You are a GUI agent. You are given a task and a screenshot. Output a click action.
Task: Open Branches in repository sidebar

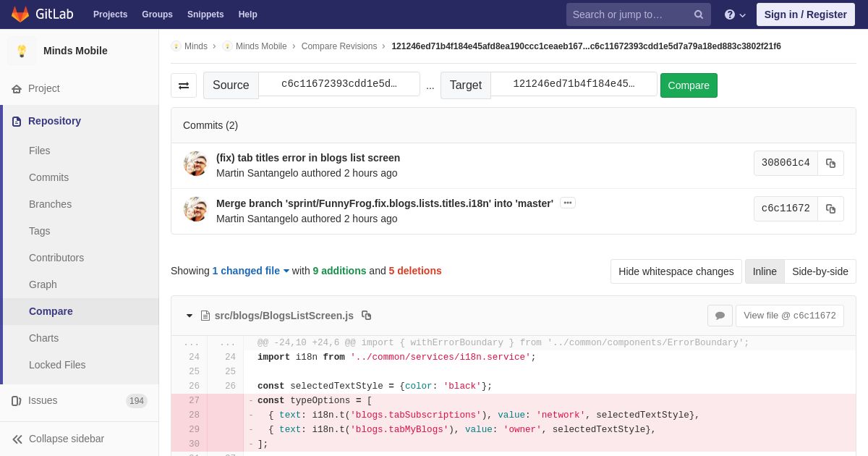[51, 204]
